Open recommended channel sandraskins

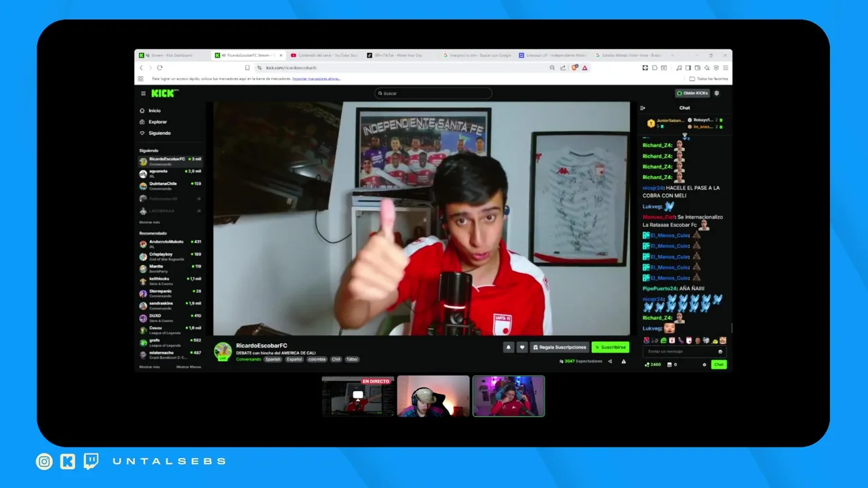170,306
